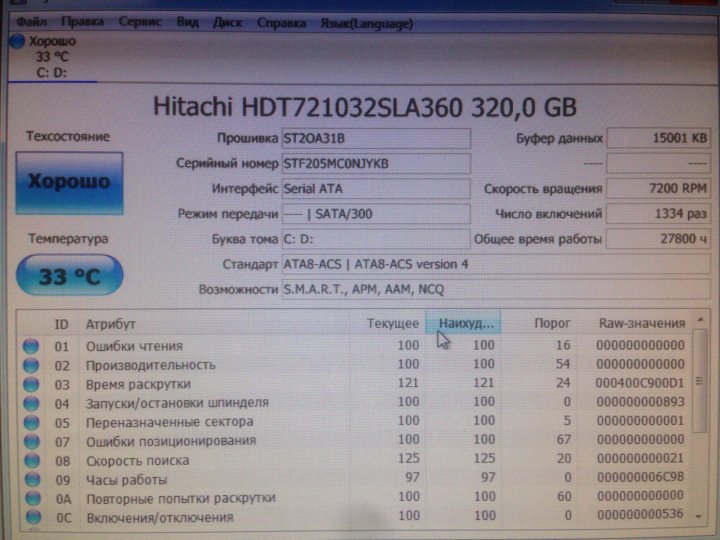Screen dimensions: 720x540
Task: Select the Время раскрутки attribute row
Action: pos(356,383)
